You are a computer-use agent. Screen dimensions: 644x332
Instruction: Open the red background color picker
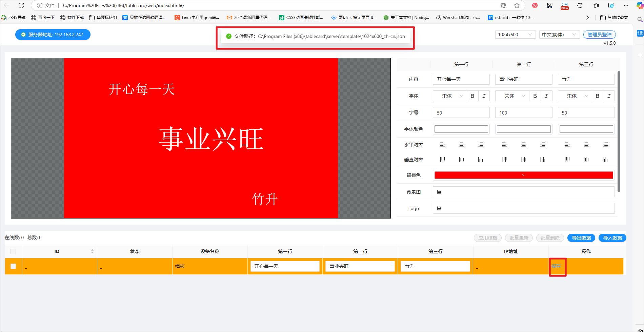tap(523, 175)
